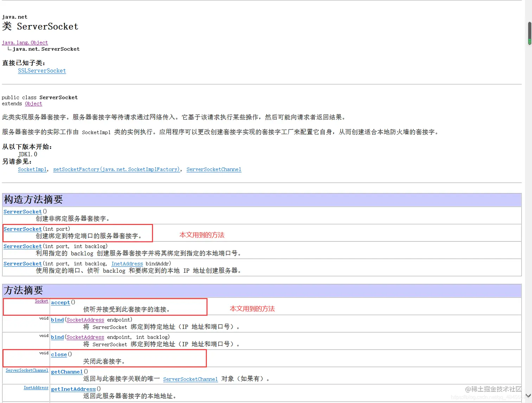Click SocketAddress type in bind(endpoint) row
The image size is (532, 403).
click(x=85, y=320)
